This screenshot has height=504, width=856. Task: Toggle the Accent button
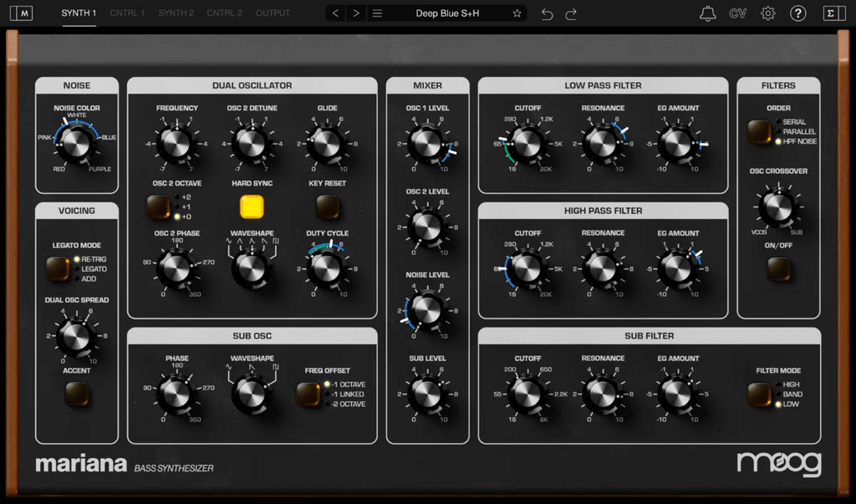(x=76, y=393)
